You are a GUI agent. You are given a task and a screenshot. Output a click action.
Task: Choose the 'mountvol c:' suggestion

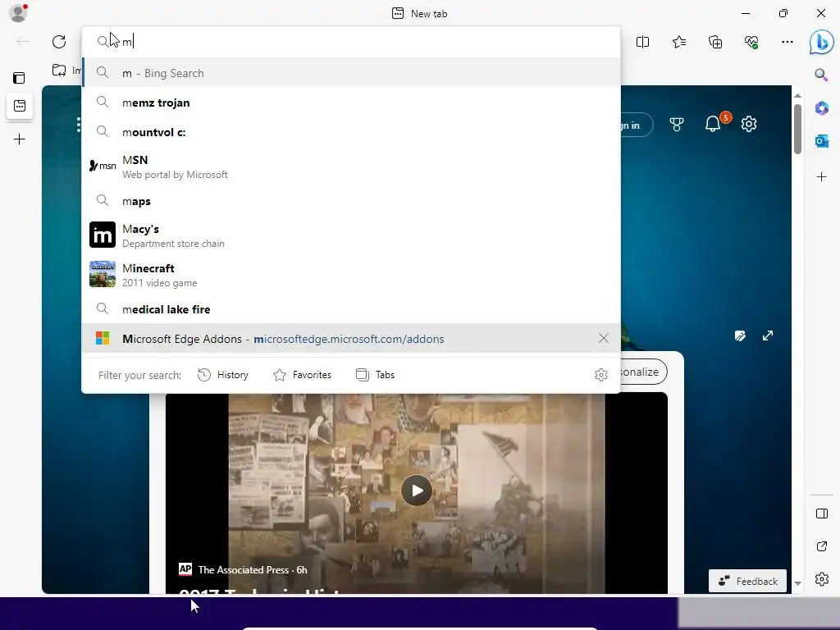351,132
